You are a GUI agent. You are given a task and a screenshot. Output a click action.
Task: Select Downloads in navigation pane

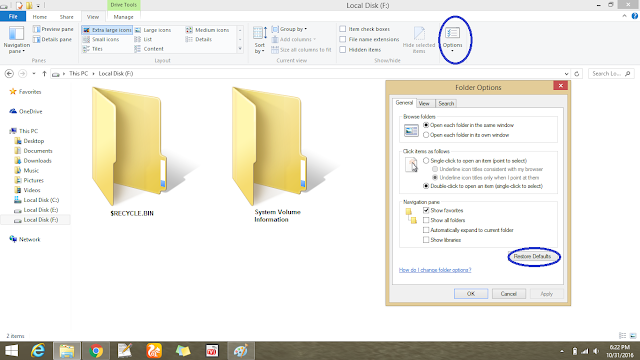[x=37, y=160]
